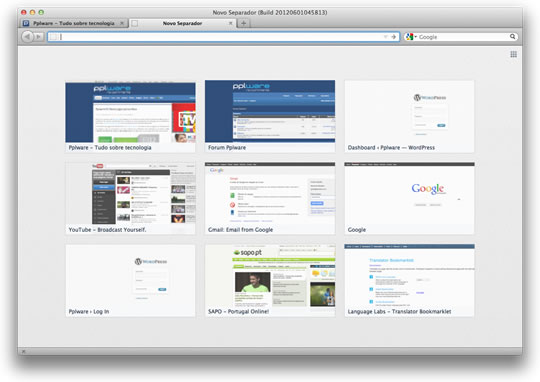Click the status bar add-on icon
The height and width of the screenshot is (382, 540).
(x=24, y=351)
